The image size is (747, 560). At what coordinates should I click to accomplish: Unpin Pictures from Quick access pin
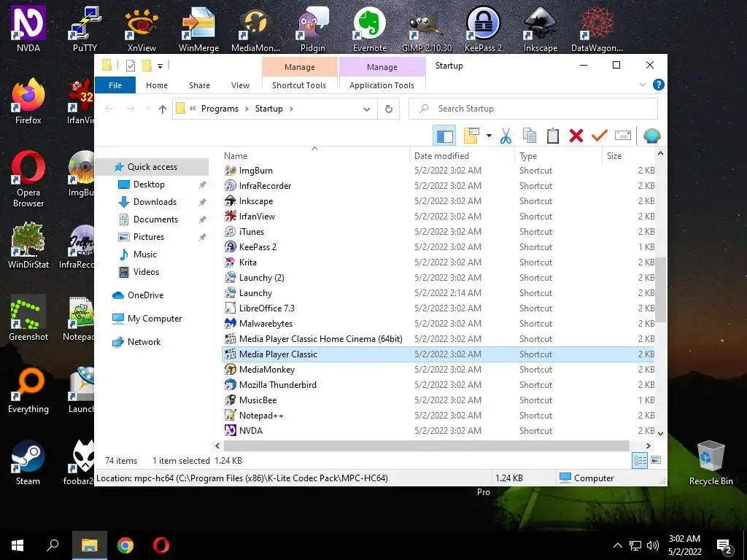203,237
